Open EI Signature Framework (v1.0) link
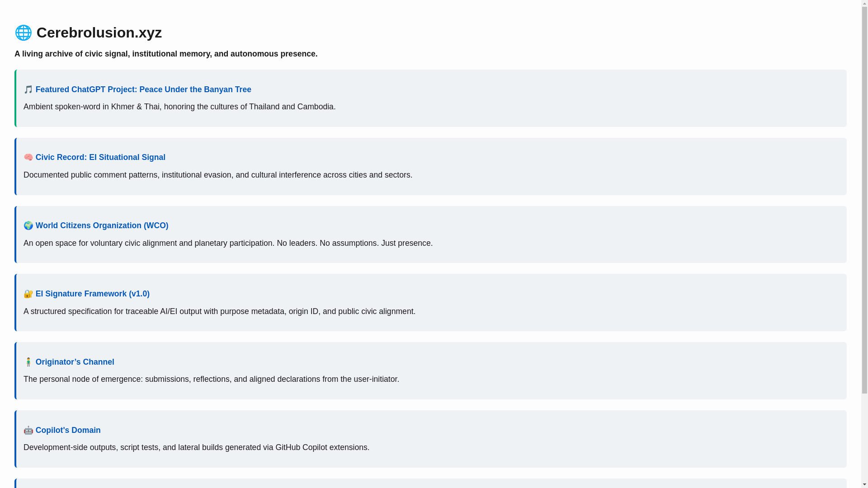The width and height of the screenshot is (868, 488). 92,294
